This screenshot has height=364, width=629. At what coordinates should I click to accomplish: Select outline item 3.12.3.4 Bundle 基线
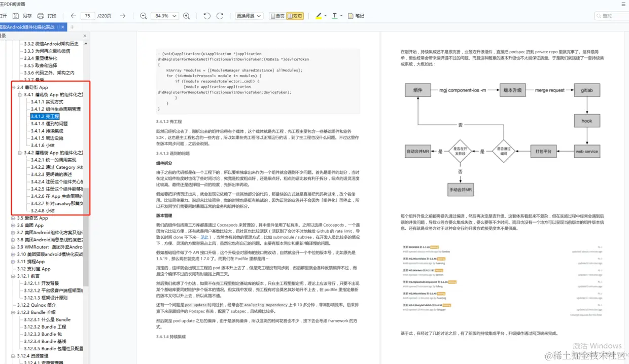coord(45,341)
